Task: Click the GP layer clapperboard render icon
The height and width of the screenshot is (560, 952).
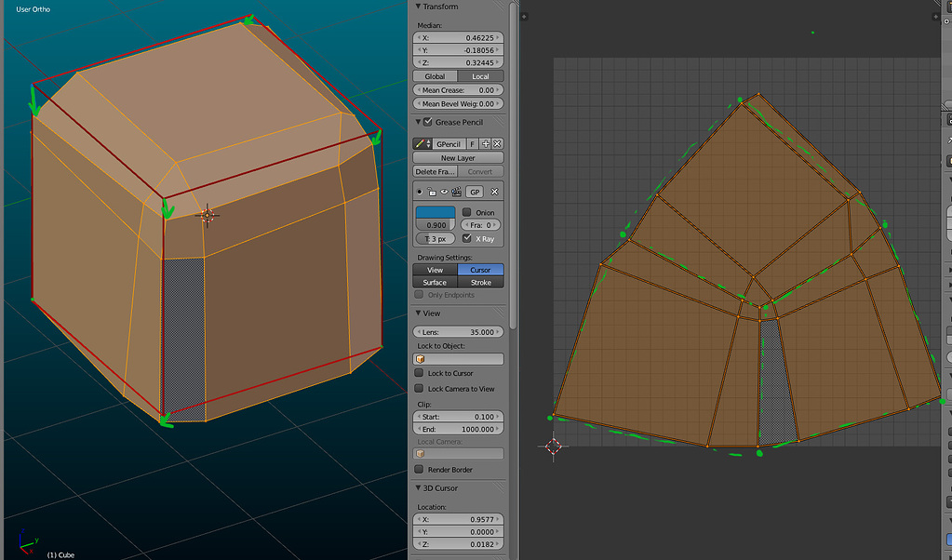Action: point(457,192)
